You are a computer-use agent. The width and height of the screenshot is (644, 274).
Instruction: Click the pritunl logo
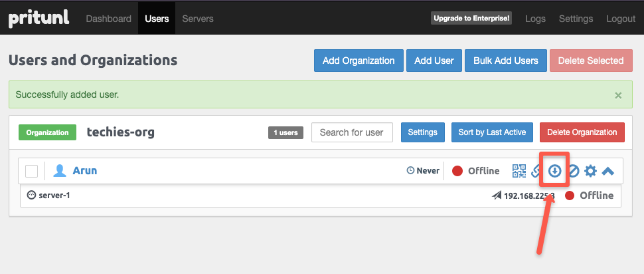pyautogui.click(x=39, y=19)
